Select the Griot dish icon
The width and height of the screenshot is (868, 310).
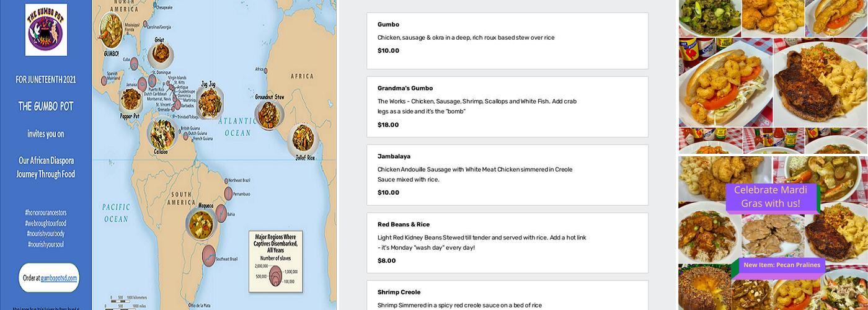(160, 54)
